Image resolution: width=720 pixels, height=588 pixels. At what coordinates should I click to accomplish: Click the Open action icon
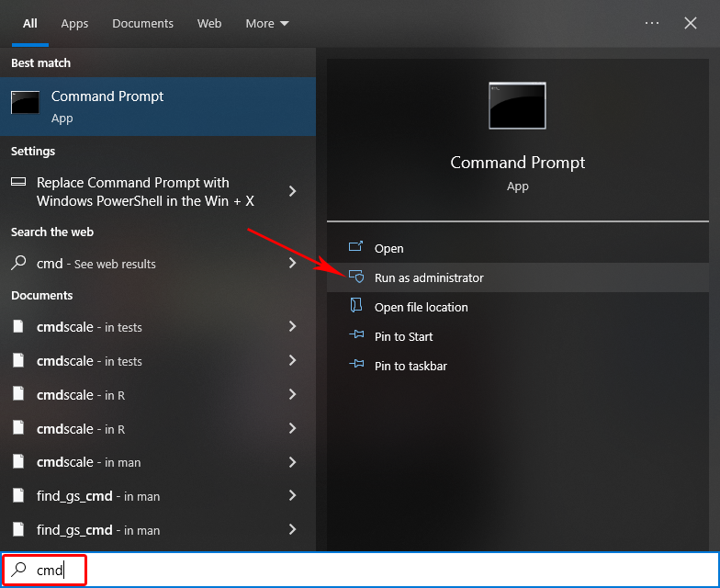tap(356, 246)
